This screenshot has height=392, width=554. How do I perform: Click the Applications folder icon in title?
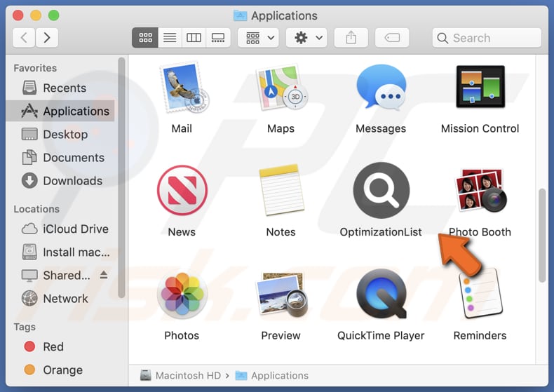pos(241,15)
